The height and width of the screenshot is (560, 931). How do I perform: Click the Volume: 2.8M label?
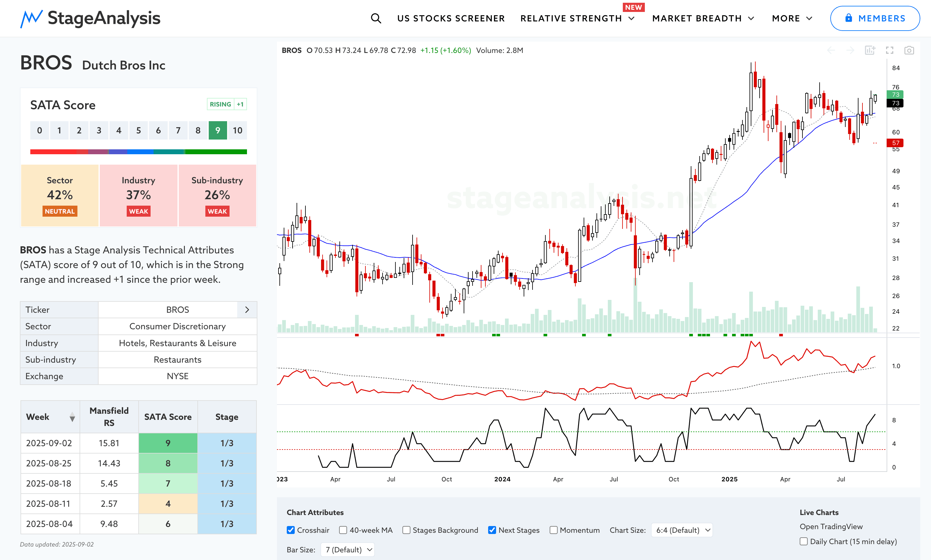point(500,50)
